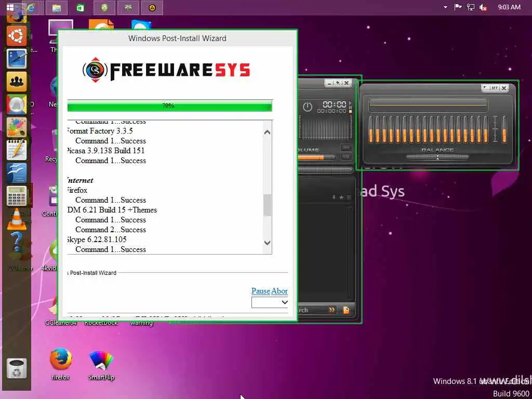Adjust the first equalizer band slider
The height and width of the screenshot is (399, 532).
pyautogui.click(x=371, y=129)
